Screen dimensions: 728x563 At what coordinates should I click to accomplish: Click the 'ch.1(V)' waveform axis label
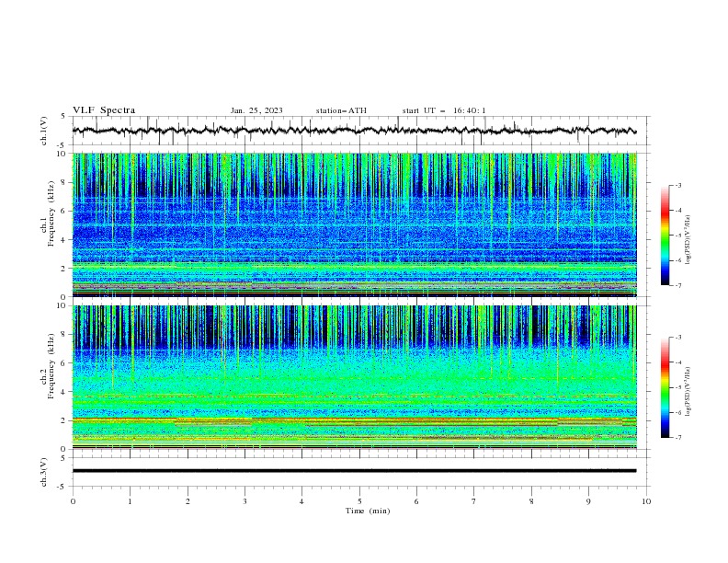point(44,131)
